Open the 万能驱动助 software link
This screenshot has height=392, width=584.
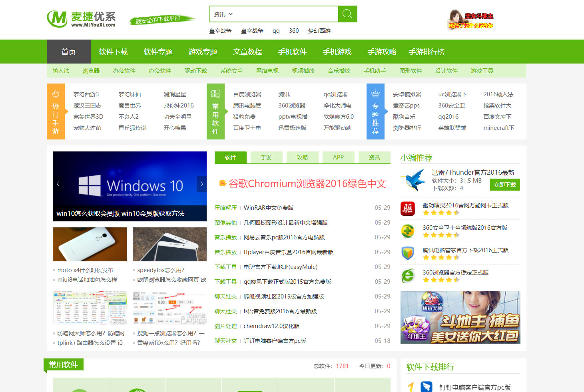tap(337, 128)
